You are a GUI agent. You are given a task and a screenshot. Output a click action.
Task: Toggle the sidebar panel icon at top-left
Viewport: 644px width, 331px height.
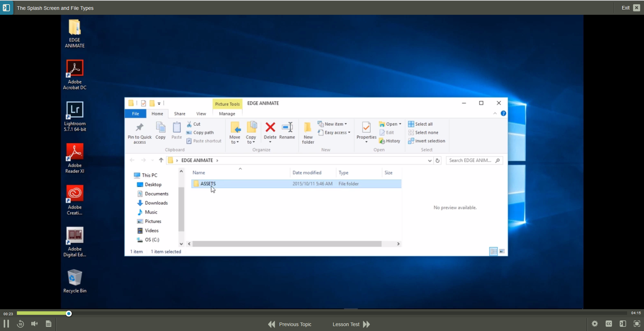6,8
